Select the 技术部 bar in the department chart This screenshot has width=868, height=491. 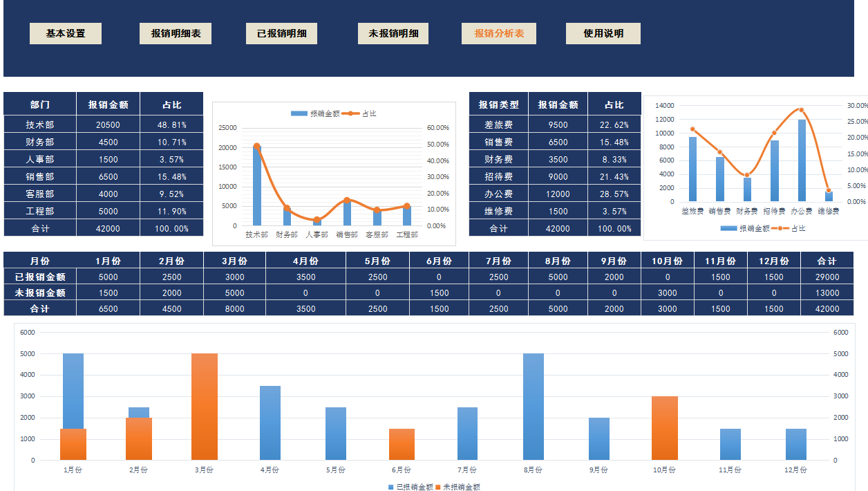tap(257, 180)
